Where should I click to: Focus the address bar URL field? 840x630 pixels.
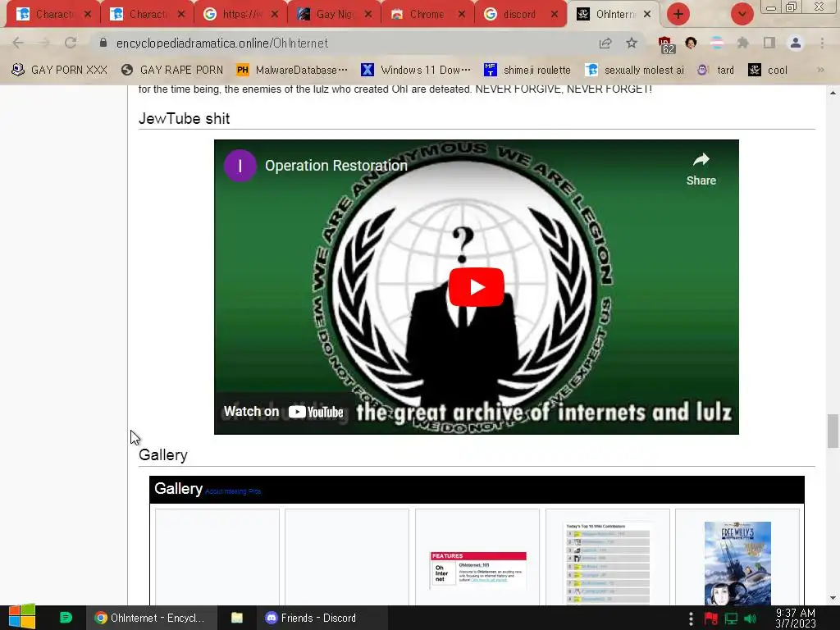coord(343,43)
